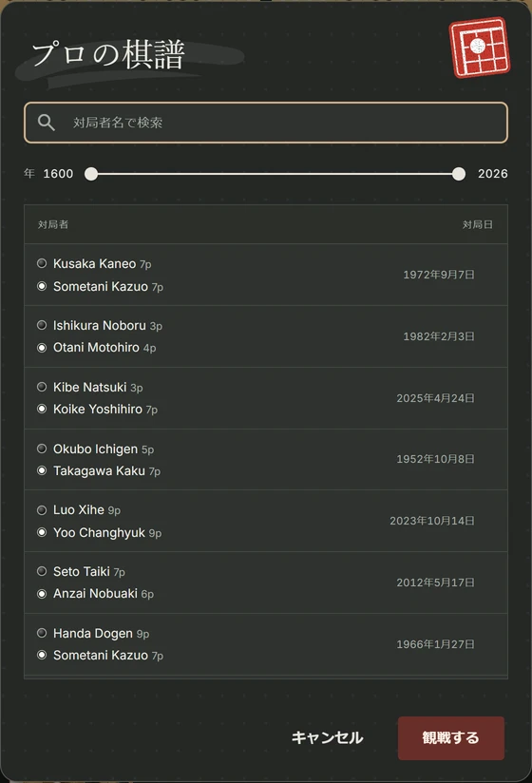The height and width of the screenshot is (783, 532).
Task: Click the red Go board stamp logo
Action: coord(480,48)
